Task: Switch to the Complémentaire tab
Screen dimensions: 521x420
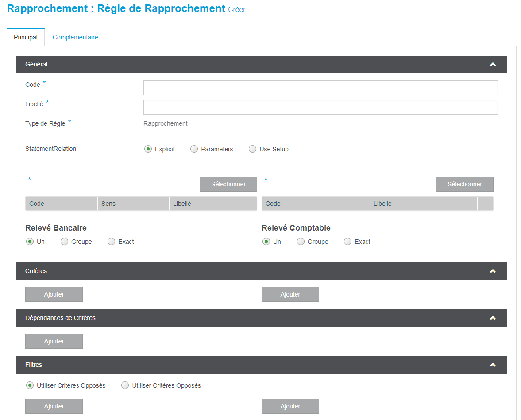Action: click(75, 37)
